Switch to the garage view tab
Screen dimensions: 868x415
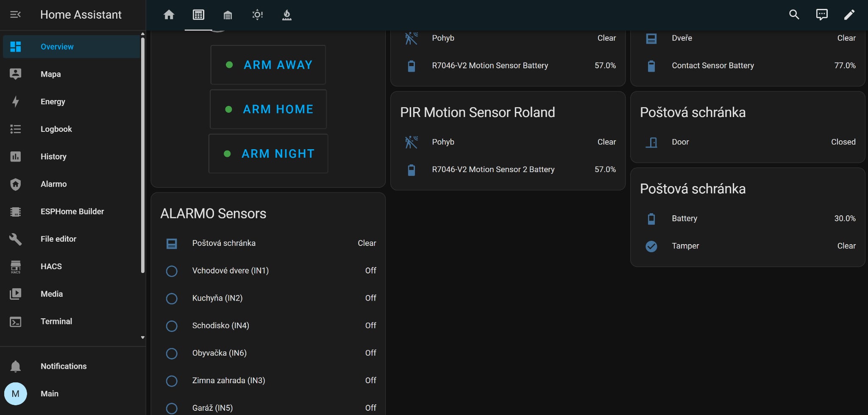[x=228, y=15]
